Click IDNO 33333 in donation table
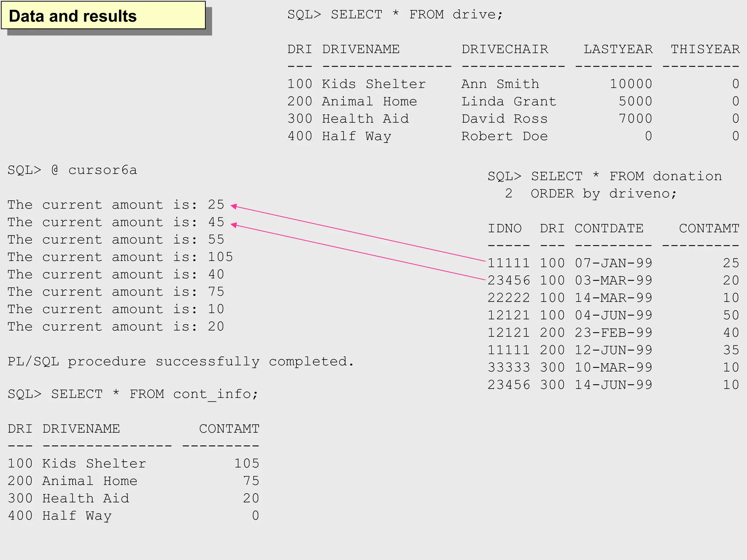747x560 pixels. [509, 368]
